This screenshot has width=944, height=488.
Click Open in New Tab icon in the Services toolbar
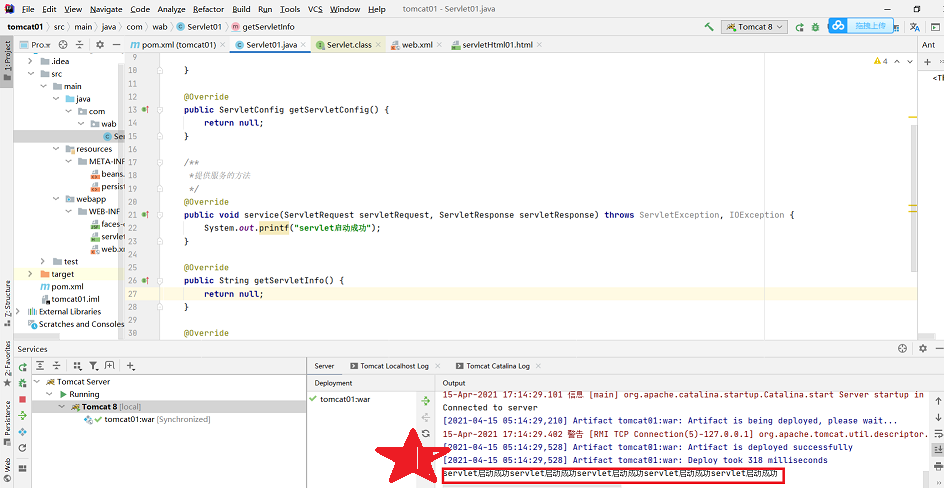tap(110, 365)
